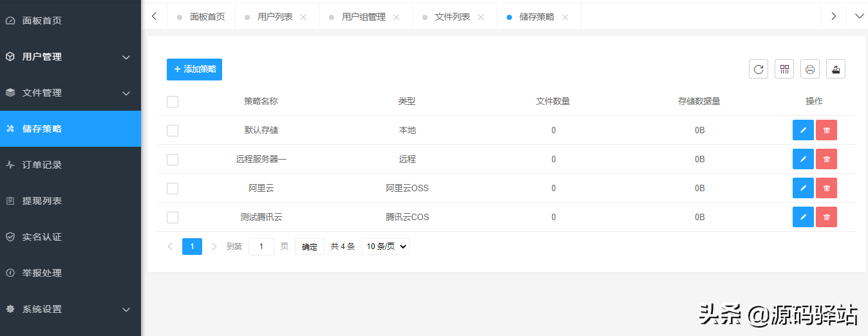Edit the 默认存储 policy
This screenshot has height=336, width=868.
803,130
